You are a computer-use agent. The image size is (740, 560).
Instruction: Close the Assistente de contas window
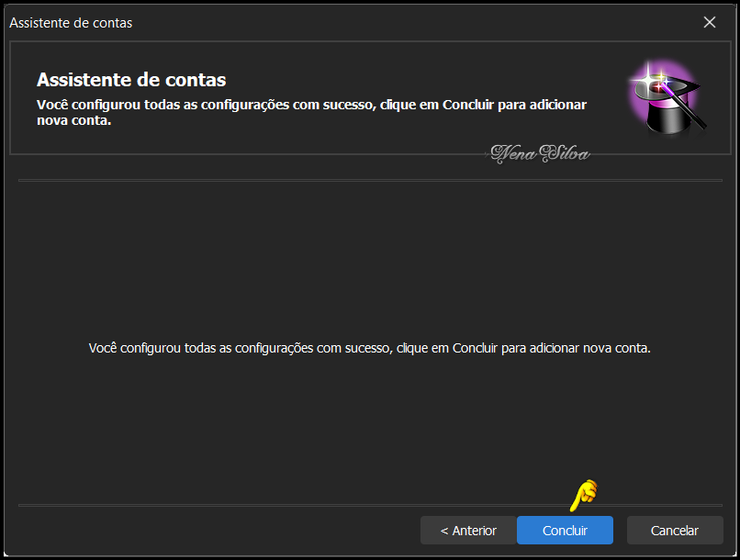[x=709, y=22]
